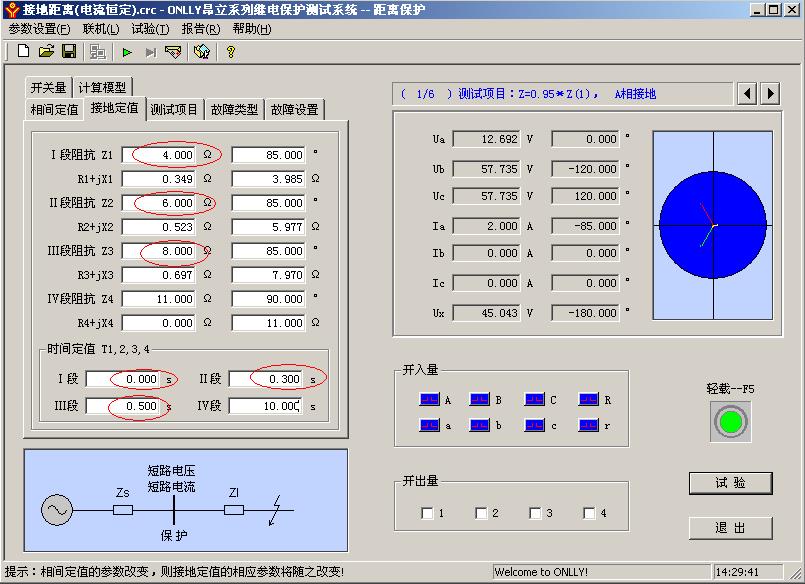Click the yellow question mark help icon
This screenshot has width=805, height=584.
(231, 51)
